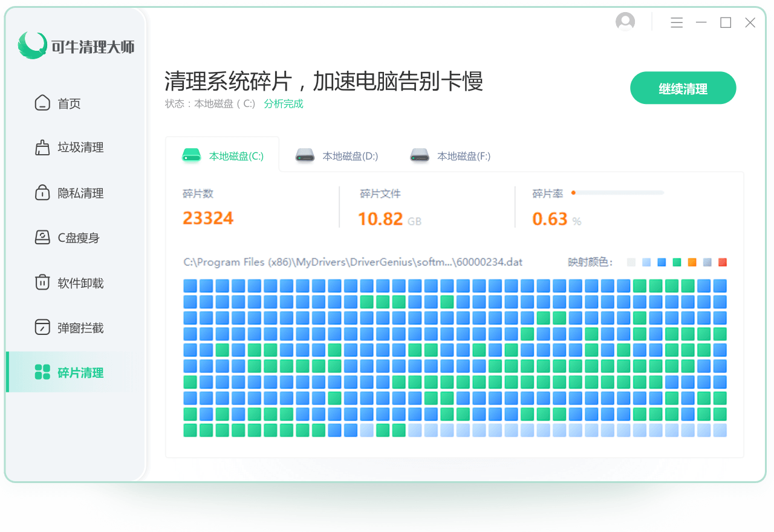
Task: Click the 碎片率 progress bar
Action: [617, 193]
